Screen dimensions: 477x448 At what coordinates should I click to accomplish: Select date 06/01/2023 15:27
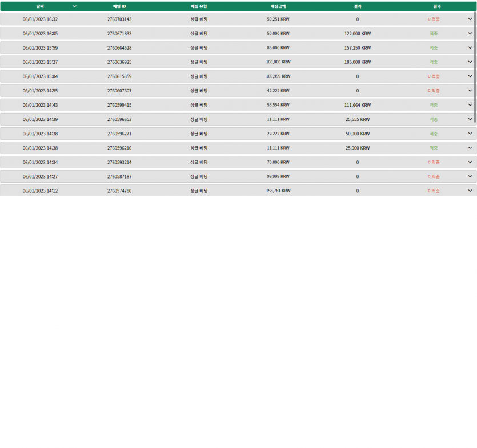coord(40,62)
